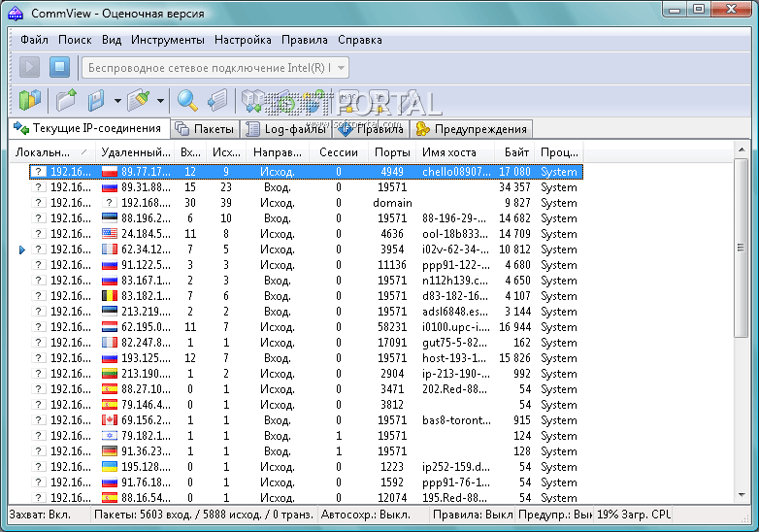Open the Инструменты menu
Screen dimensions: 759x532
(168, 40)
